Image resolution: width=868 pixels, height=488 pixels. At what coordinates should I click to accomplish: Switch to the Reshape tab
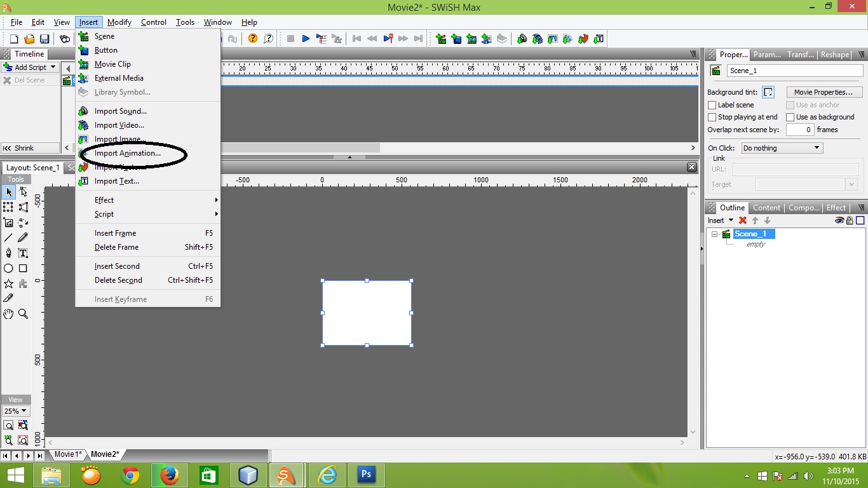click(835, 55)
